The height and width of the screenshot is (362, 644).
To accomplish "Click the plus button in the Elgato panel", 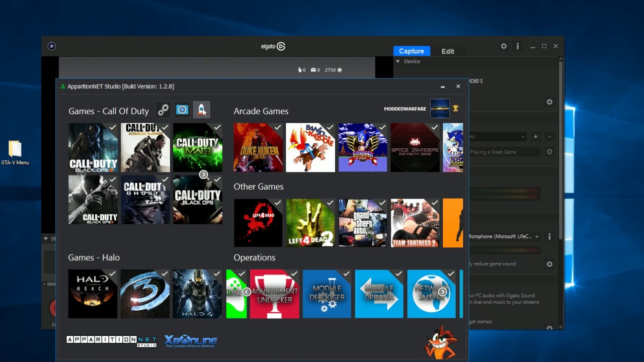I will coord(535,136).
